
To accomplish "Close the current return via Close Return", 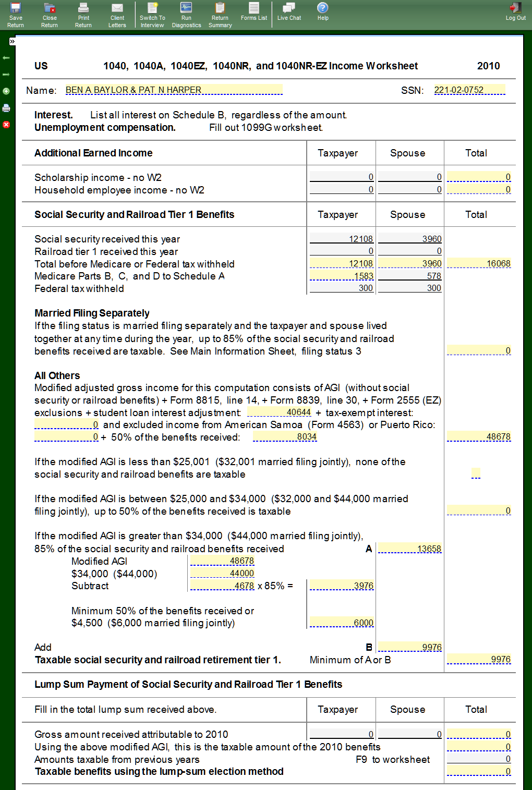I will [50, 15].
